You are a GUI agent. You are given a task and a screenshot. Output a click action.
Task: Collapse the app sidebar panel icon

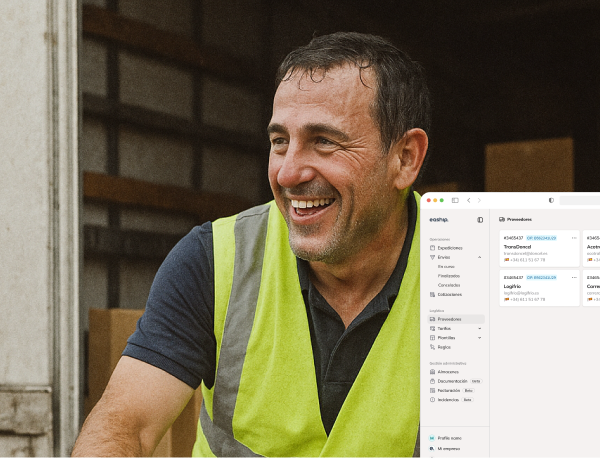click(480, 220)
